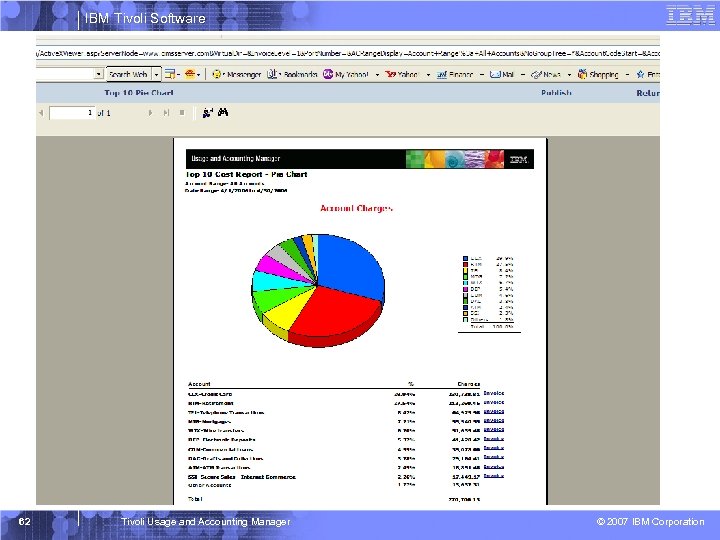Click the 17,441.17 charges value

tap(466, 477)
